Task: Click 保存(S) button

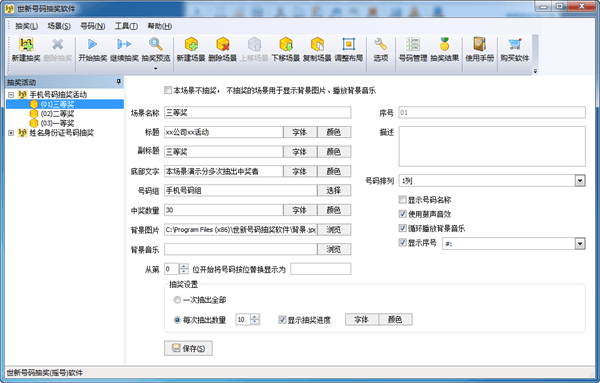Action: click(188, 348)
